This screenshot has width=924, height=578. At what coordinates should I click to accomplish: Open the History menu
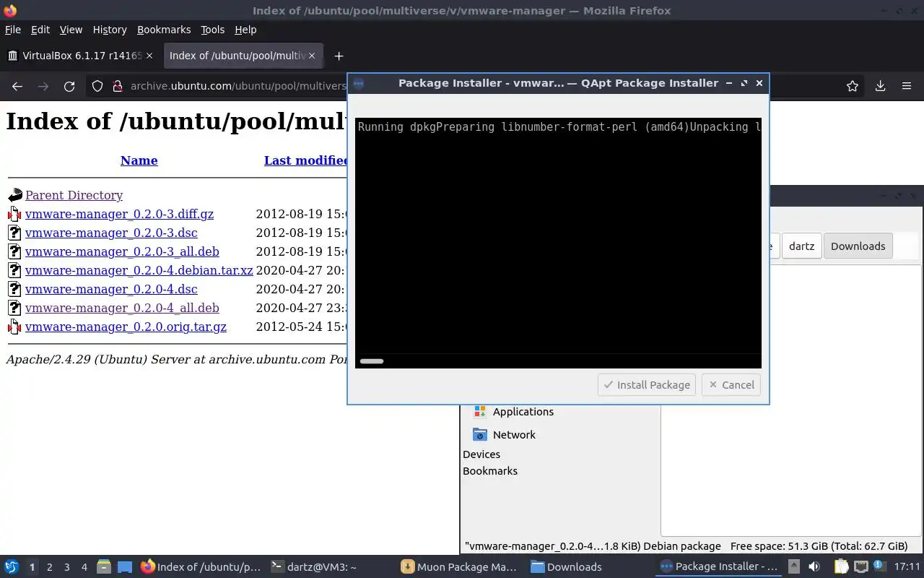(x=110, y=30)
